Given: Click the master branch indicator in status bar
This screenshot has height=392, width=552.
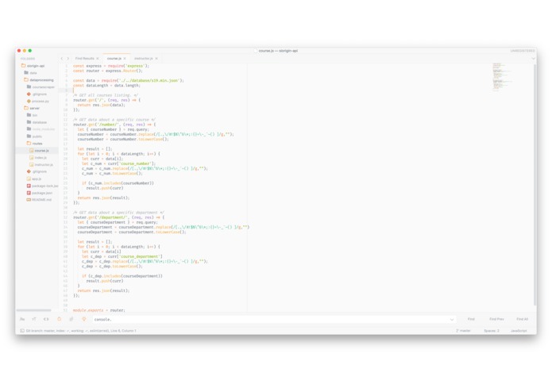Looking at the screenshot, I should point(463,330).
